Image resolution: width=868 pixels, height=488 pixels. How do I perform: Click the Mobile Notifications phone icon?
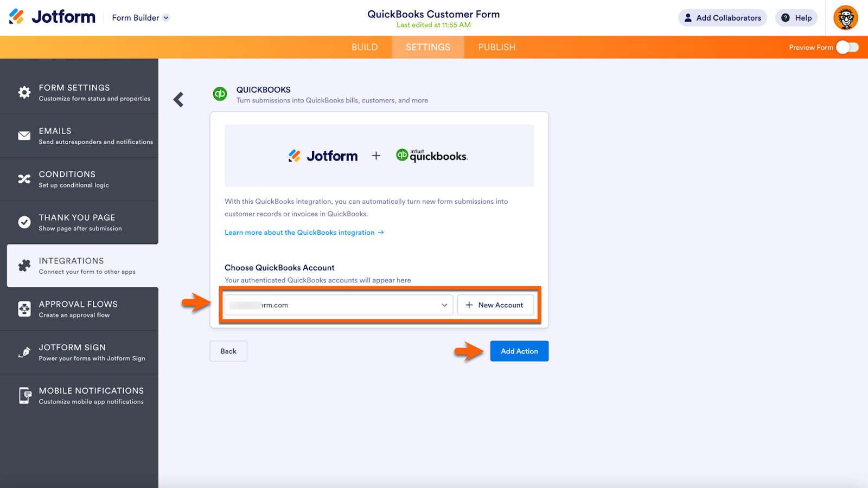tap(24, 396)
